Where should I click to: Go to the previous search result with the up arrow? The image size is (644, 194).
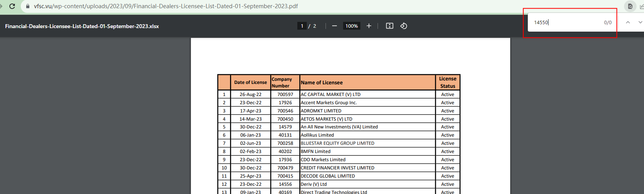click(x=628, y=22)
